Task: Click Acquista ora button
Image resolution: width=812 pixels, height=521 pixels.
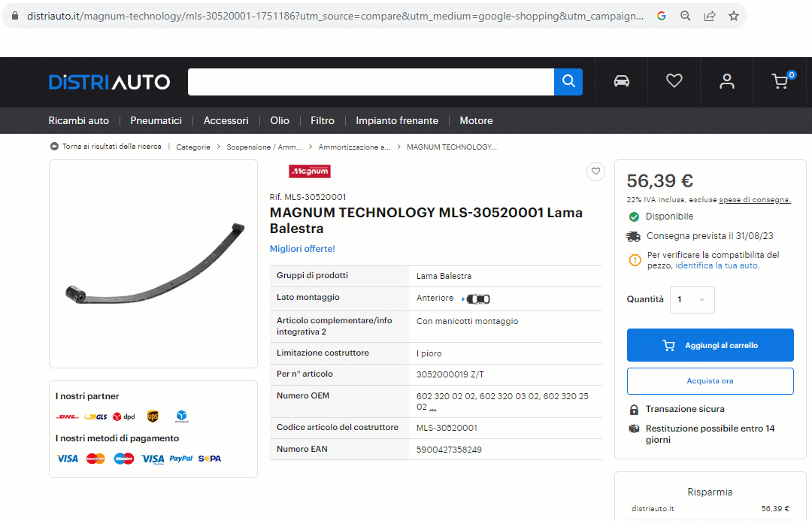Action: coord(710,381)
